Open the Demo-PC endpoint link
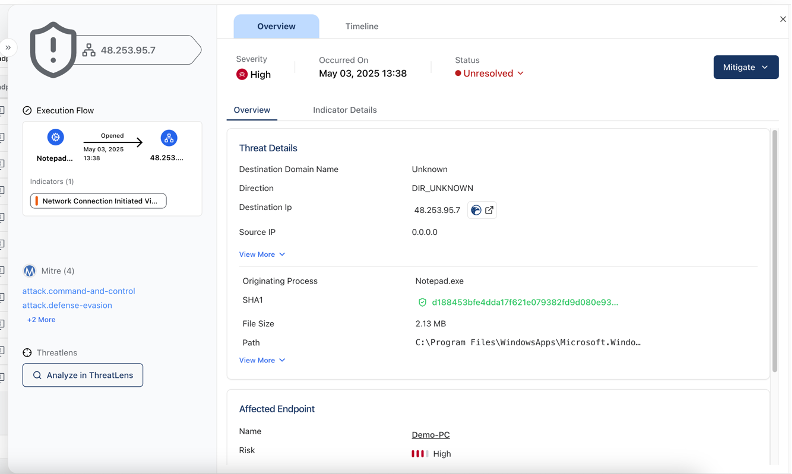This screenshot has width=792, height=474. pos(431,435)
